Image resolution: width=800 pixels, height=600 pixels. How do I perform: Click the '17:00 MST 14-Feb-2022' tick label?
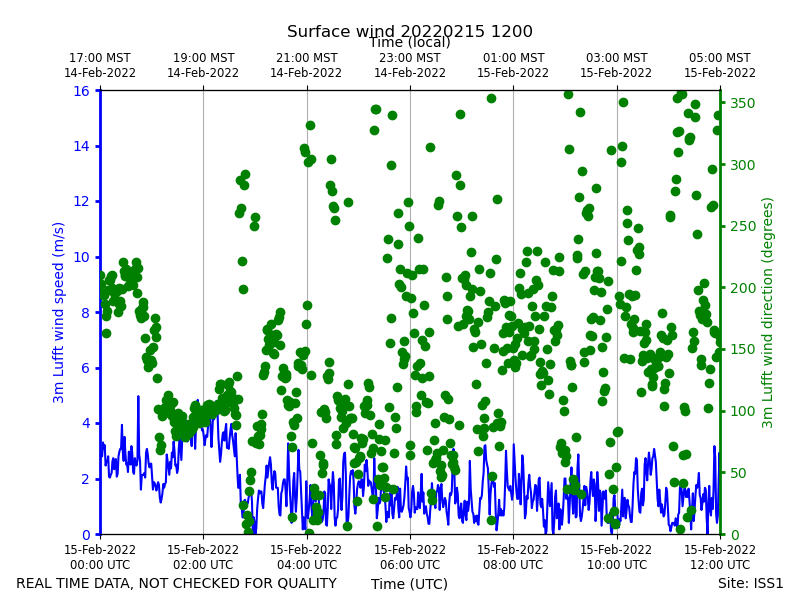tap(100, 65)
